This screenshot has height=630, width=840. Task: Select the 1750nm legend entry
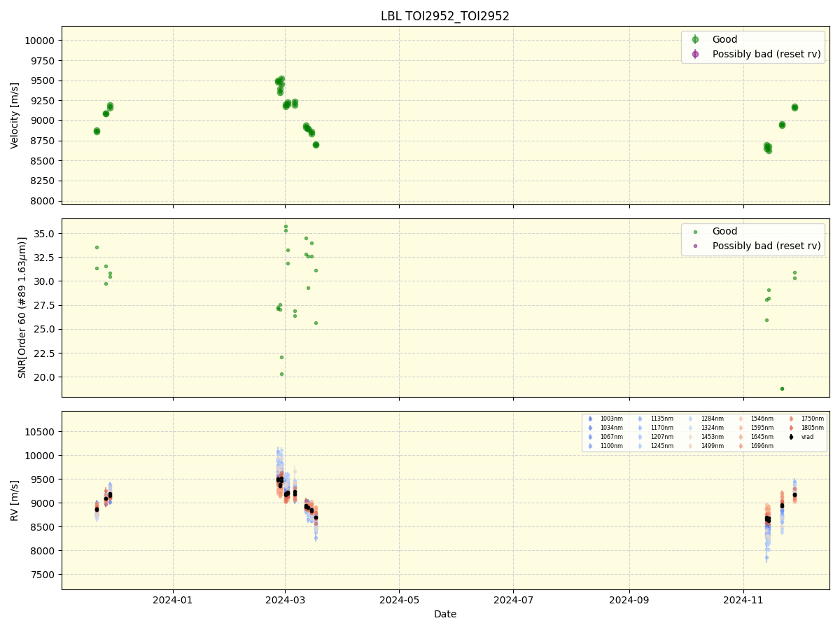(x=806, y=419)
